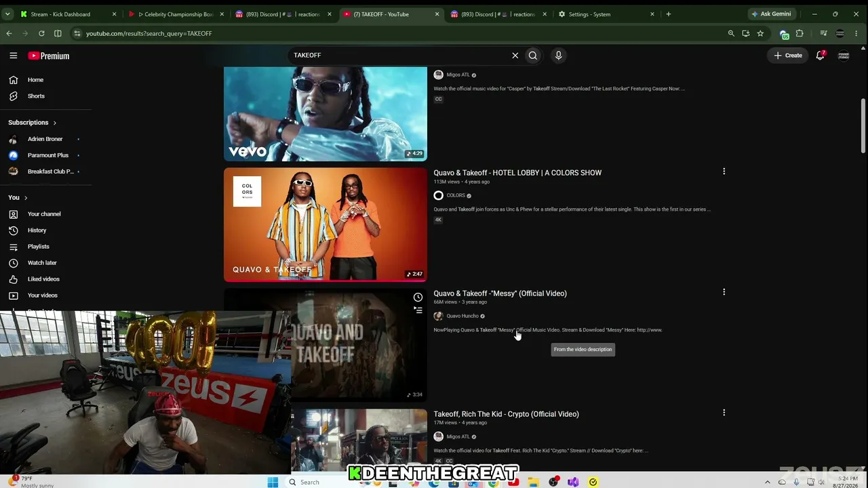Open more actions for Crypto video
Screen dimensions: 868x488
724,413
